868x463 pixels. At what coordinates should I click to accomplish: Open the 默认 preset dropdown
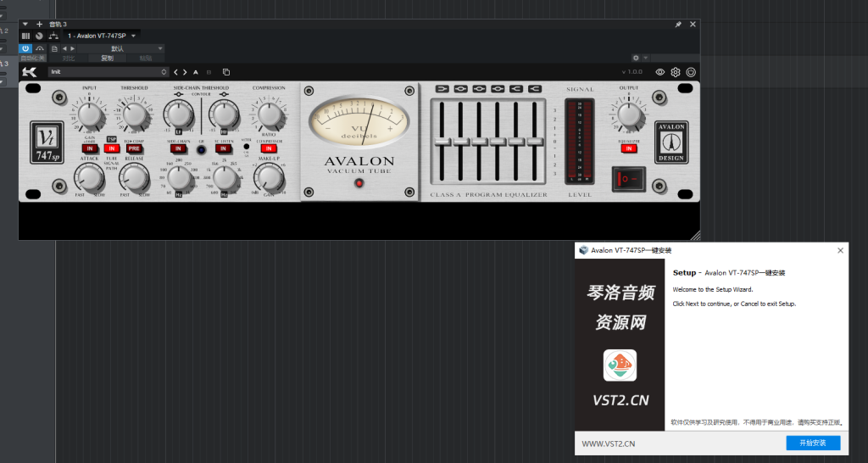coord(121,48)
